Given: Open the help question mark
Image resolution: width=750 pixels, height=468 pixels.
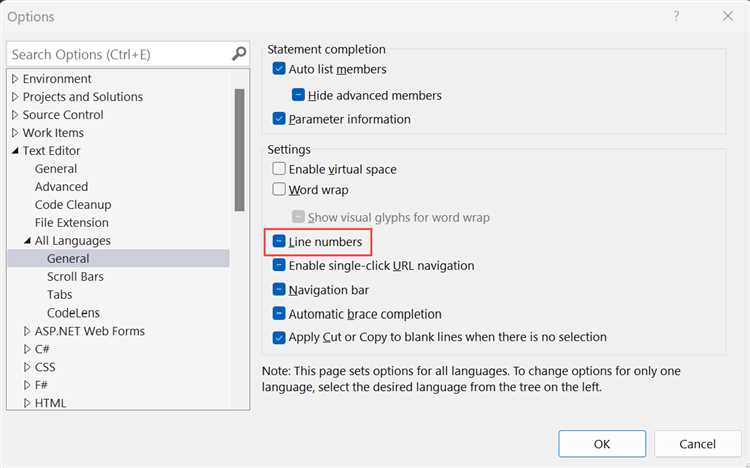Looking at the screenshot, I should point(676,16).
